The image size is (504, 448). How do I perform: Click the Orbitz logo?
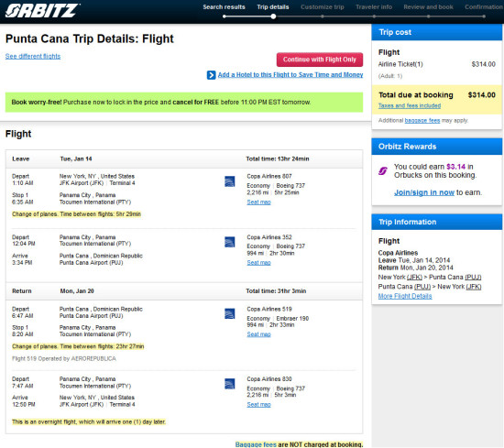(x=42, y=11)
